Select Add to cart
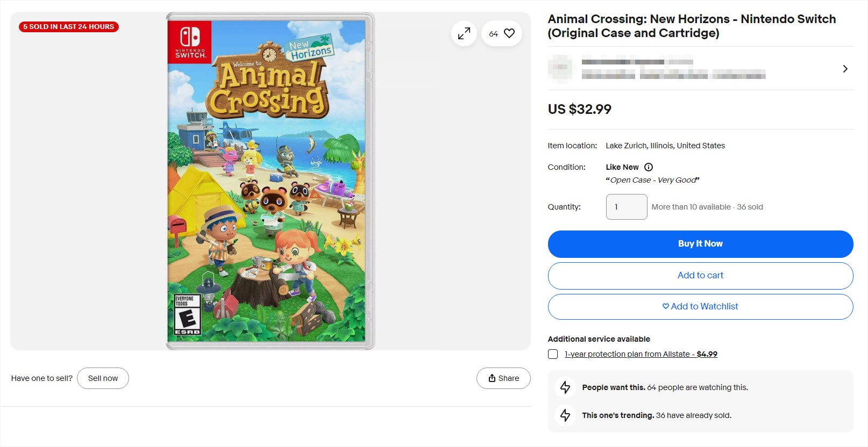This screenshot has width=868, height=447. tap(700, 276)
